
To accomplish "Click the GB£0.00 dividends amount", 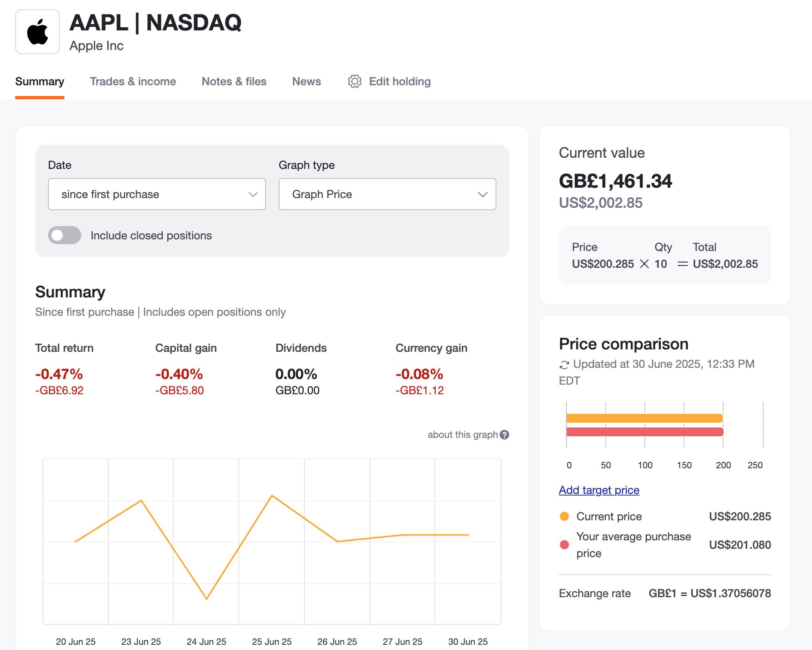I will (297, 390).
